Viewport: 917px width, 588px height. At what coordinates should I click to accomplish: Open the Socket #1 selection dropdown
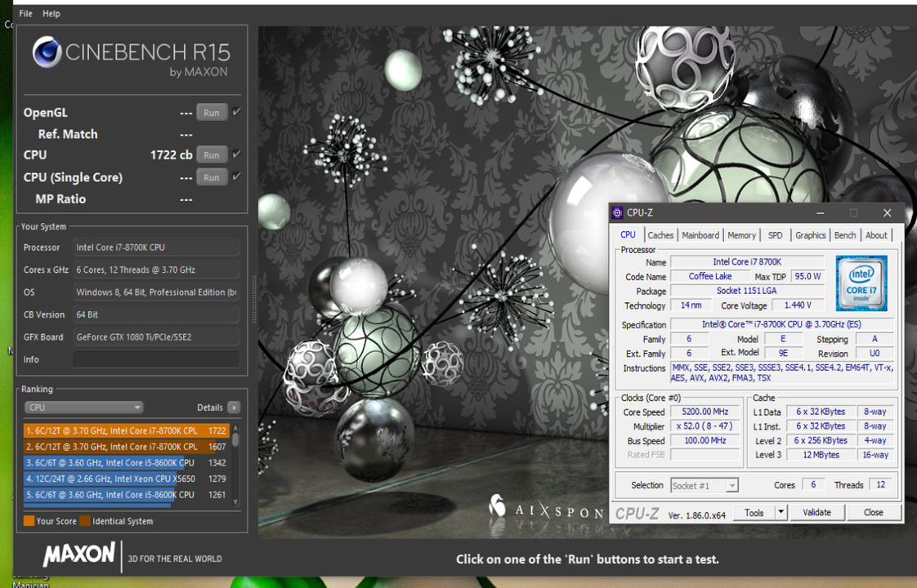(705, 485)
